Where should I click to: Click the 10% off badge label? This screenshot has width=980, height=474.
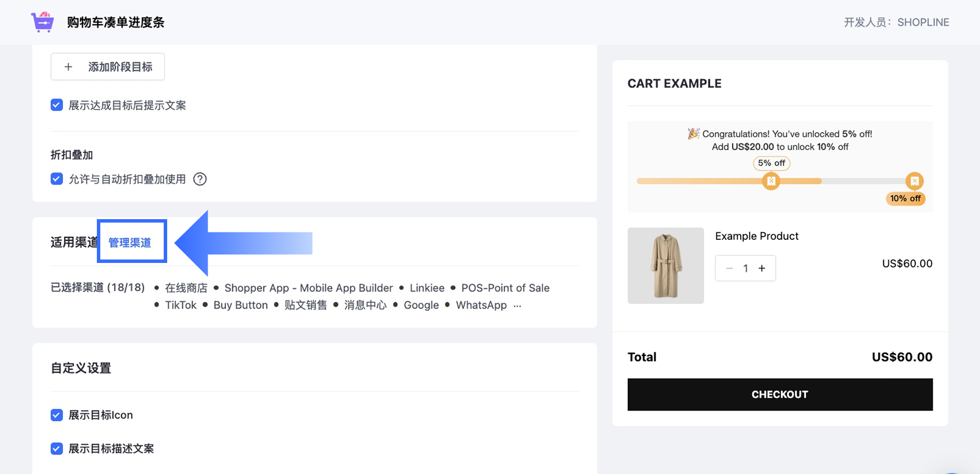coord(905,198)
